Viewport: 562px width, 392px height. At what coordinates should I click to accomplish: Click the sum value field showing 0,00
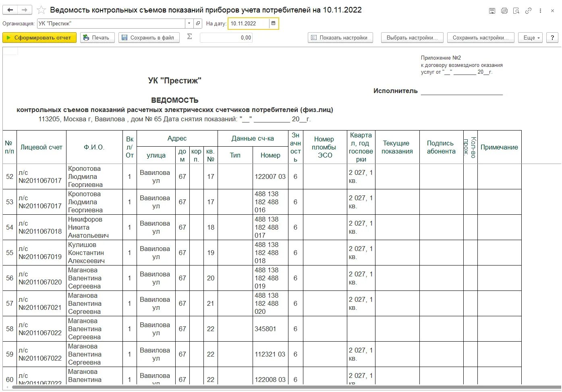tap(226, 37)
